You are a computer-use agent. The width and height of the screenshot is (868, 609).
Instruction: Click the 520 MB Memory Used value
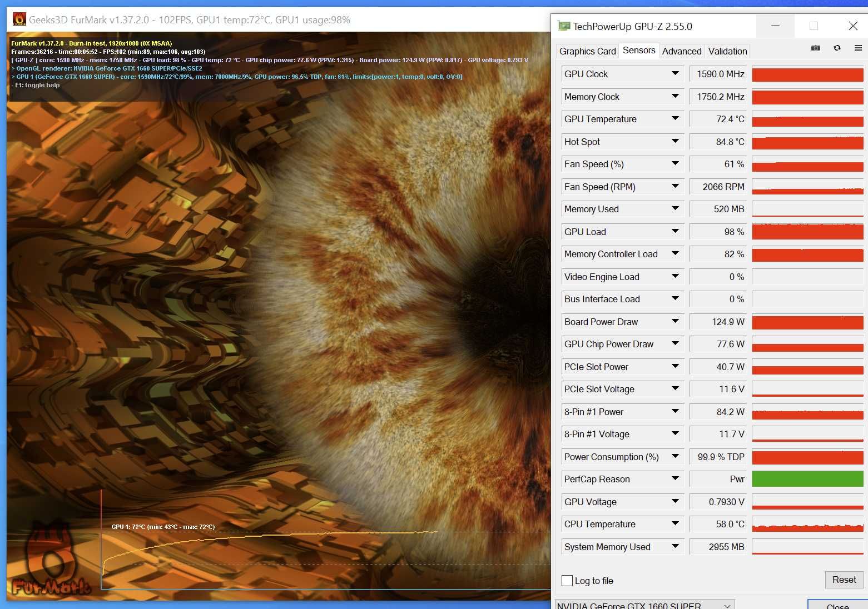[x=718, y=209]
